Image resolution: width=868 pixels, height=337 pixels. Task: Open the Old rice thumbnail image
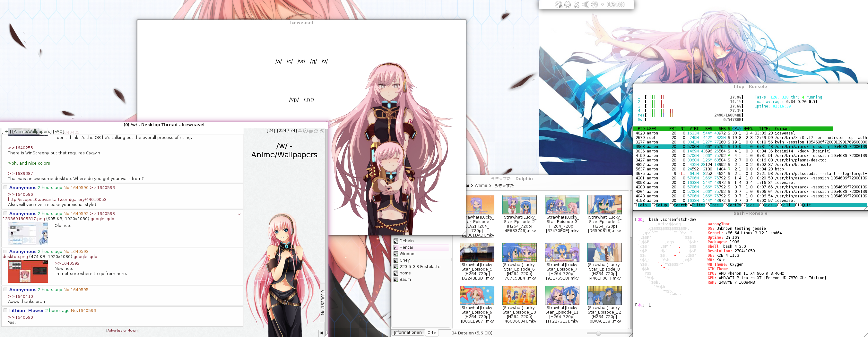(x=28, y=233)
